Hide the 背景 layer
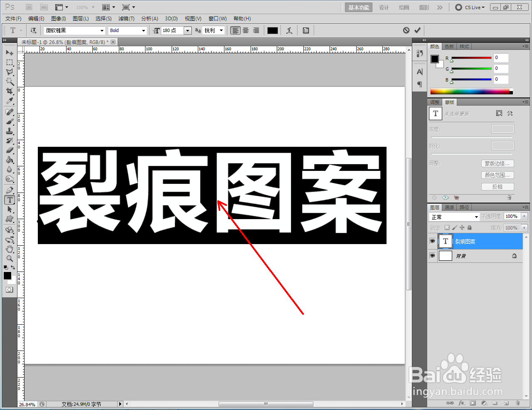This screenshot has width=532, height=410. [433, 255]
